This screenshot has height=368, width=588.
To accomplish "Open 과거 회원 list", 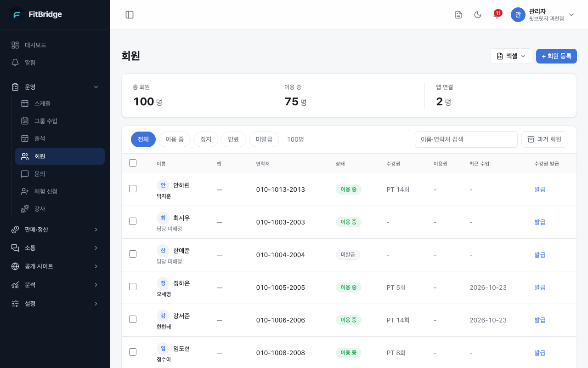I will click(x=544, y=139).
